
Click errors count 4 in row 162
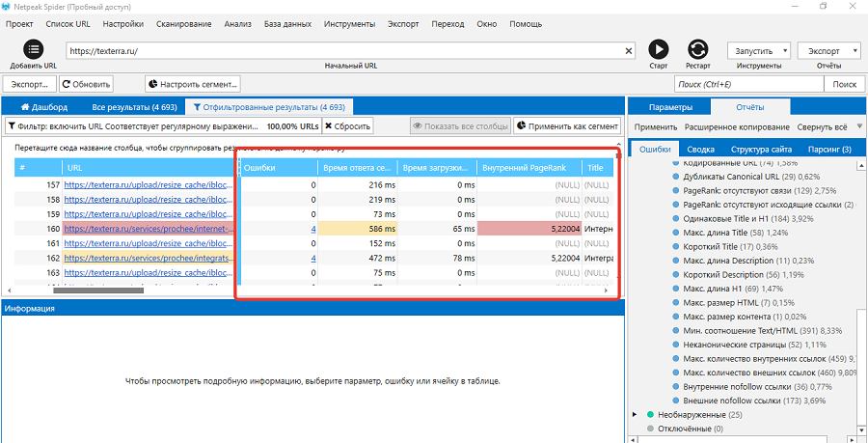pyautogui.click(x=313, y=258)
